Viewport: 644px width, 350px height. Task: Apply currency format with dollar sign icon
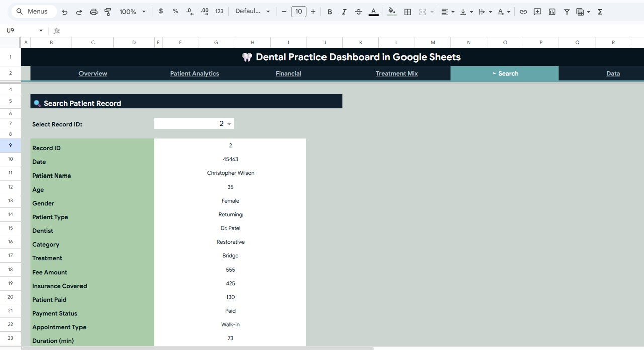click(160, 11)
